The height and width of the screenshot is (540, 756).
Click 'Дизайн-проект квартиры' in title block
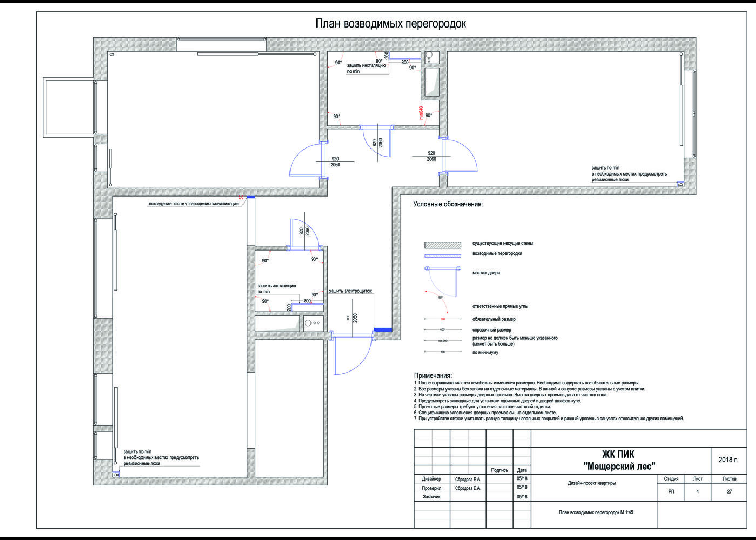pos(592,483)
